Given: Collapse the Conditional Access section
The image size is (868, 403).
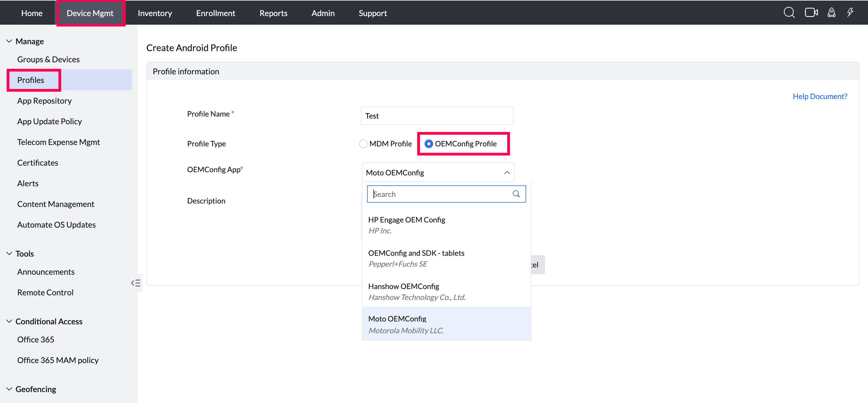Looking at the screenshot, I should [9, 321].
